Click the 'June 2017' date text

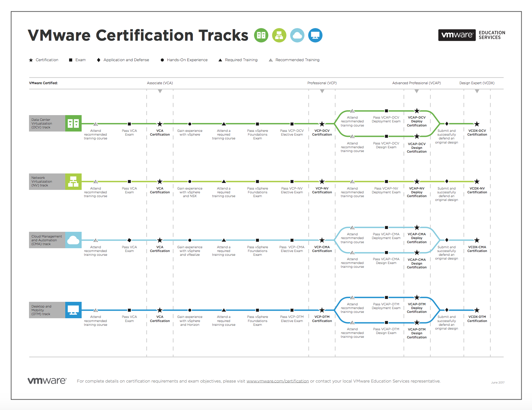498,383
